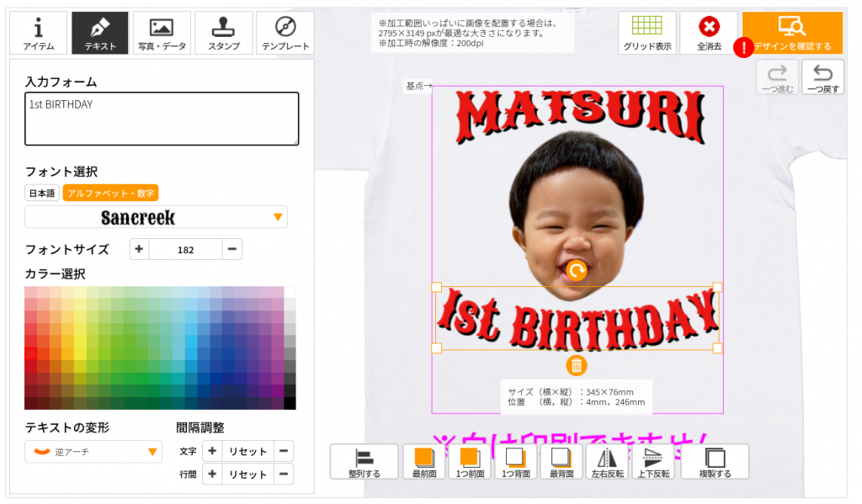
Task: Switch to the 写真・データ tab
Action: point(162,33)
